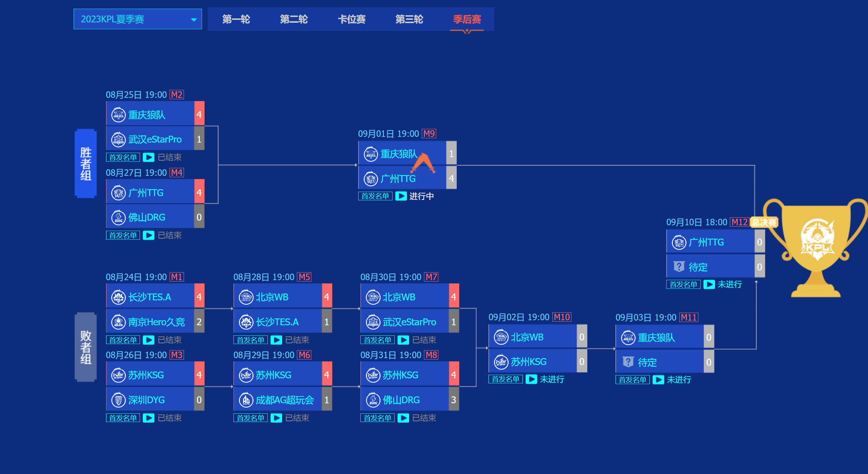Click 苏州KSG score 4 in M8

454,375
